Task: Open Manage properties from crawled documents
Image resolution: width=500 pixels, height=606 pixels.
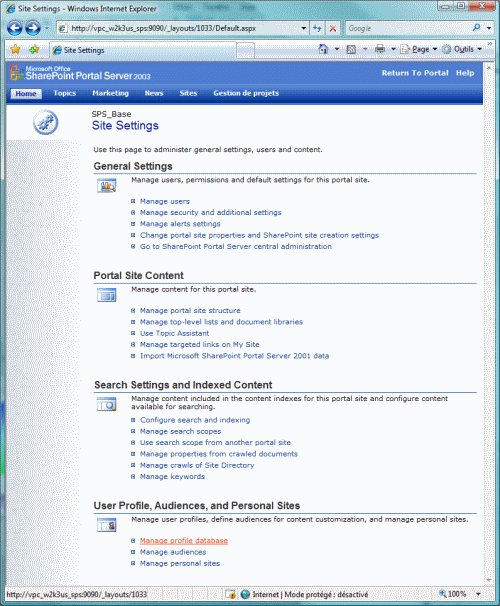Action: [219, 454]
